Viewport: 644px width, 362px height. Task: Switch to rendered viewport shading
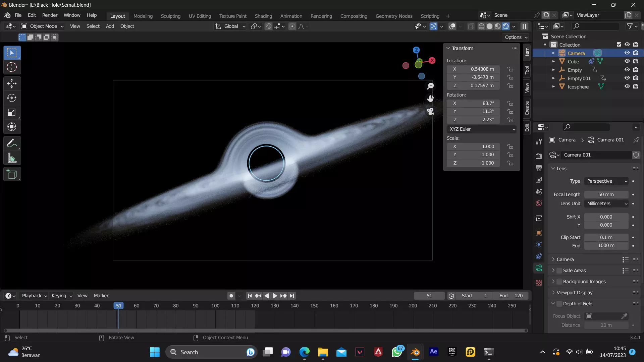[x=505, y=26]
